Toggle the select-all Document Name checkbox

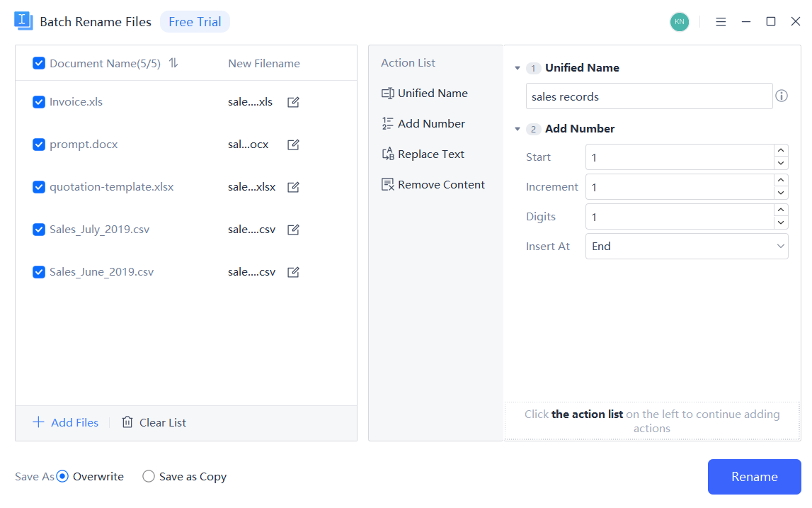click(40, 63)
